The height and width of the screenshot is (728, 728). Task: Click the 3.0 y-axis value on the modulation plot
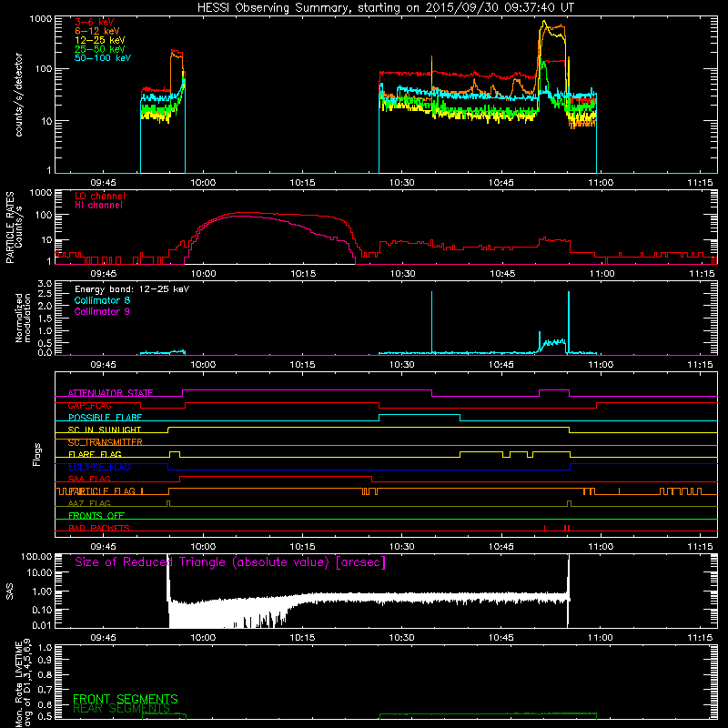click(45, 284)
